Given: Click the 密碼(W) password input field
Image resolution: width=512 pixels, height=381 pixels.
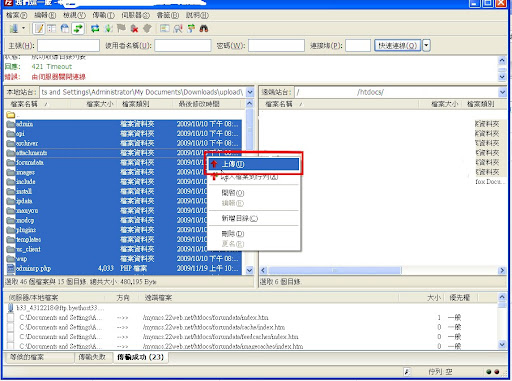Looking at the screenshot, I should click(x=276, y=46).
